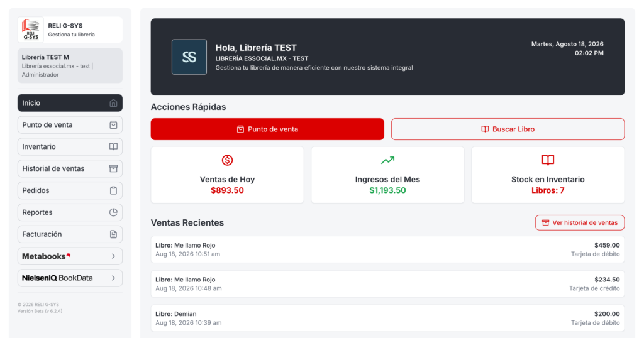Click the book icon in Buscar Libro button
The height and width of the screenshot is (338, 644).
485,129
